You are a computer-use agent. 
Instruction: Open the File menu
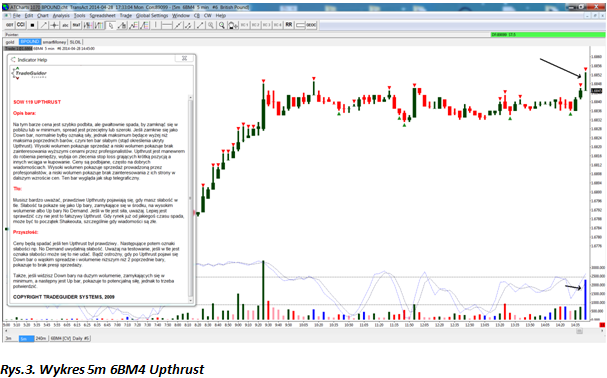click(x=17, y=16)
